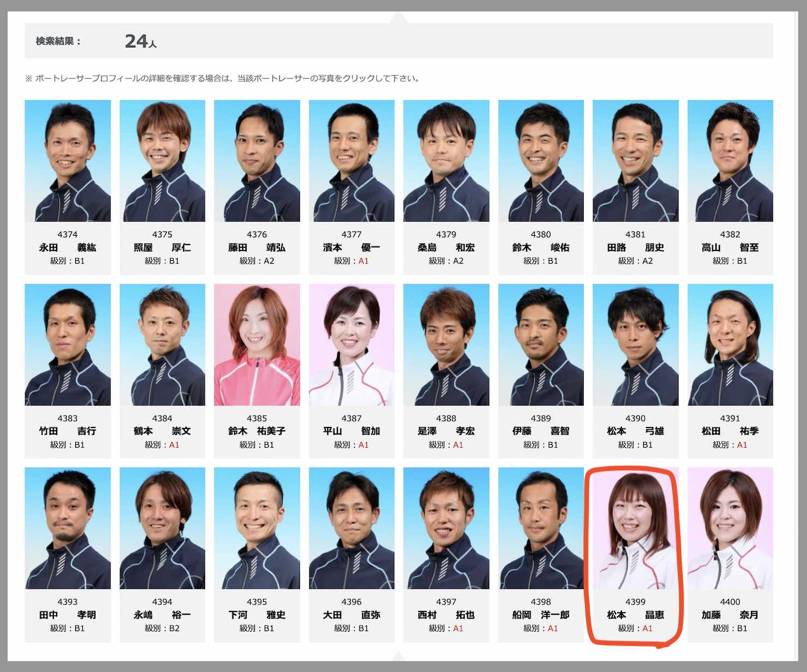Viewport: 807px width, 672px height.
Task: Select the name 下河雅史 under 4395
Action: tap(257, 615)
